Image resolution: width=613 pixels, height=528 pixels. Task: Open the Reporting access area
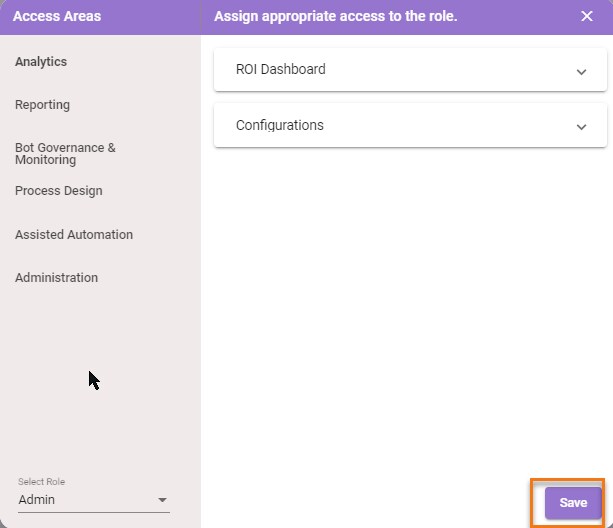pyautogui.click(x=42, y=105)
